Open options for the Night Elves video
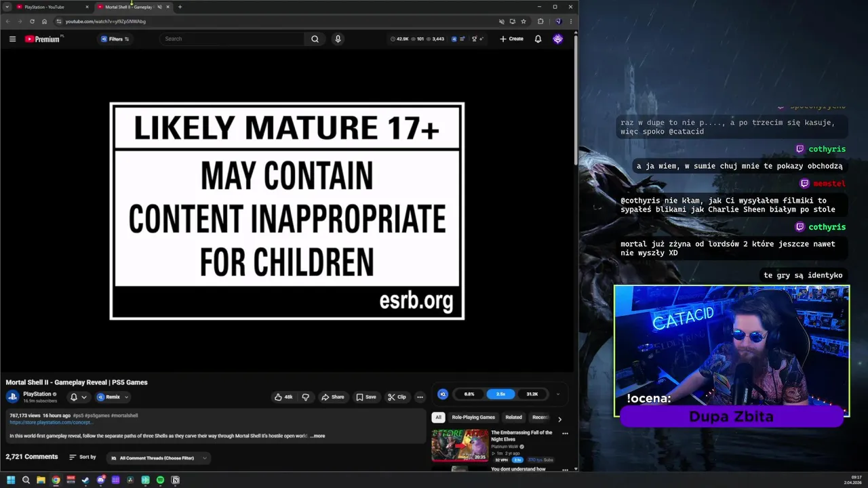Screen dimensions: 868x488 (x=565, y=434)
